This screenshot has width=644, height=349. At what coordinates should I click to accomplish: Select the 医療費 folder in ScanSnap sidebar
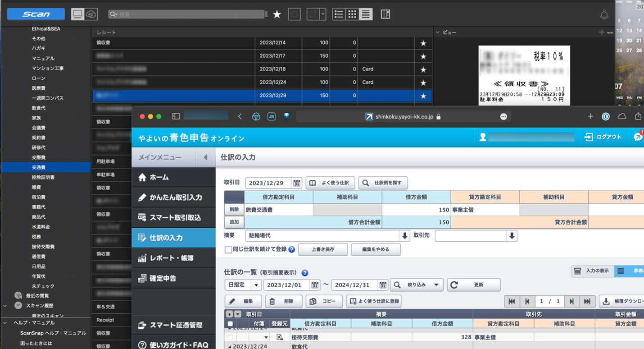(x=38, y=88)
